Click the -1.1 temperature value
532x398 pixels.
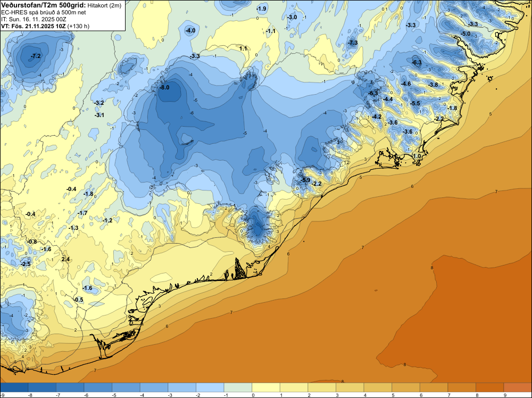click(x=270, y=31)
